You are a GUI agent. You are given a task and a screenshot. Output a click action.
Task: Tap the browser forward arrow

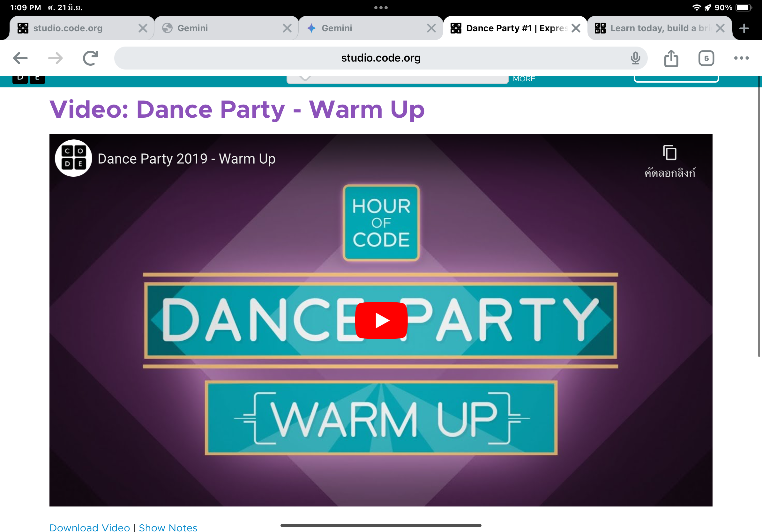tap(56, 58)
